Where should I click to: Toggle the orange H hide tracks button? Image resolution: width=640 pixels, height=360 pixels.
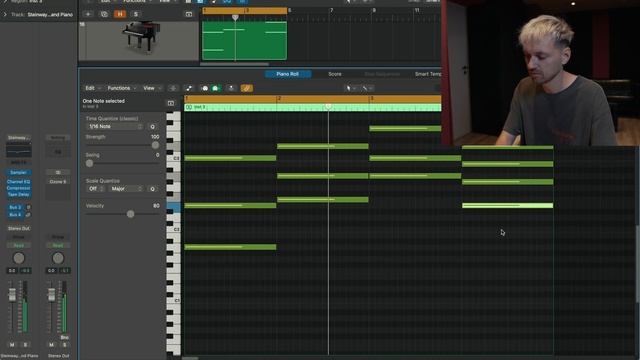[x=120, y=14]
